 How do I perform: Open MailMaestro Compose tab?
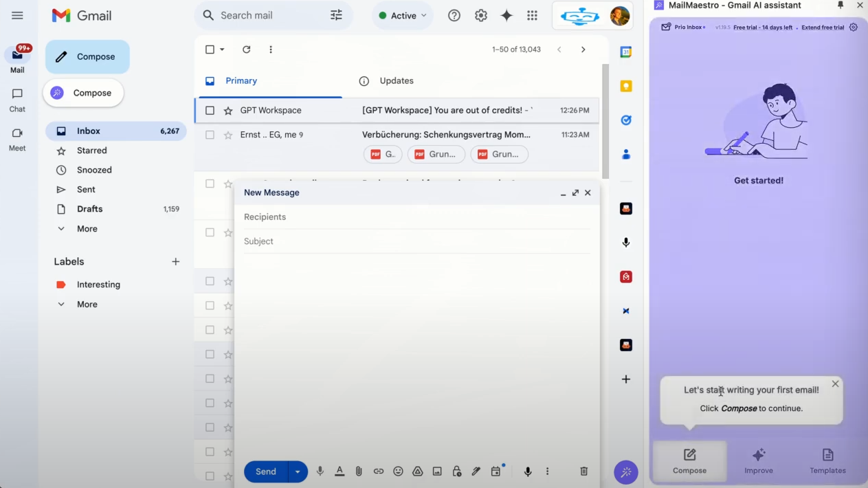pos(690,461)
